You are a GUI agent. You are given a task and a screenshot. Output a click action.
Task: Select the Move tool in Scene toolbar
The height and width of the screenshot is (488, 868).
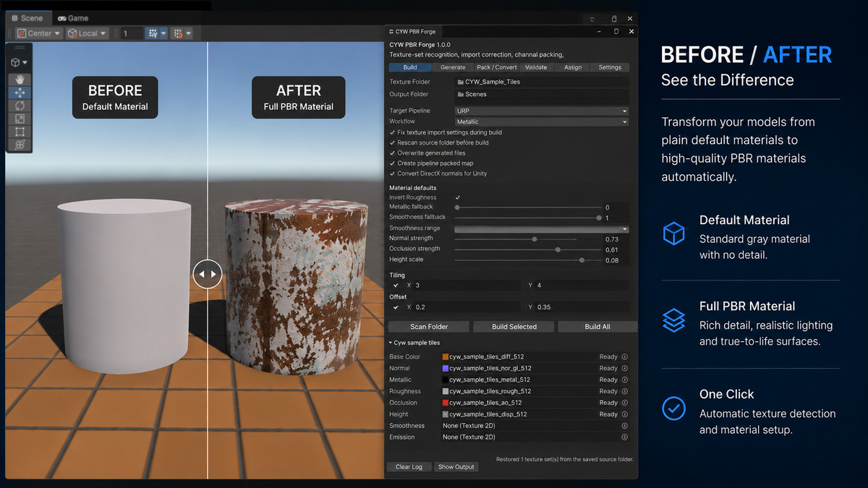click(20, 93)
